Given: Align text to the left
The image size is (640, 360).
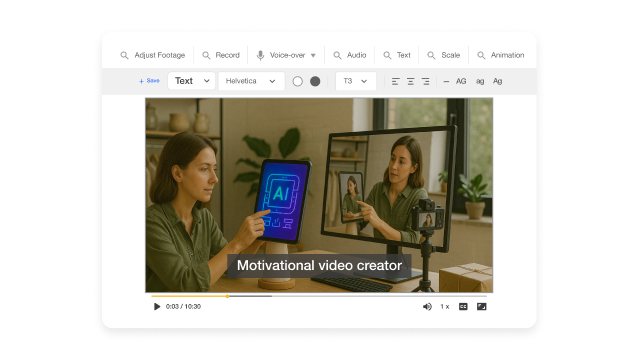Looking at the screenshot, I should tap(396, 81).
